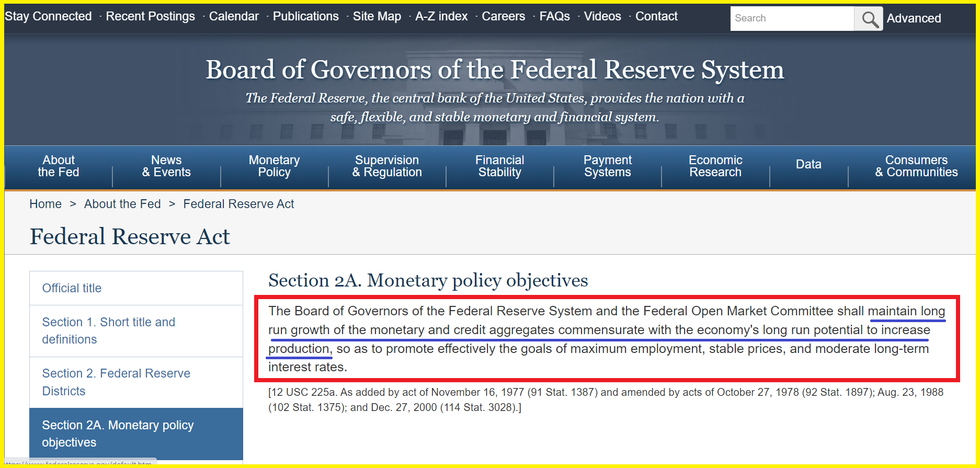This screenshot has width=980, height=468.
Task: Select Economic Research in main navigation
Action: (x=715, y=166)
